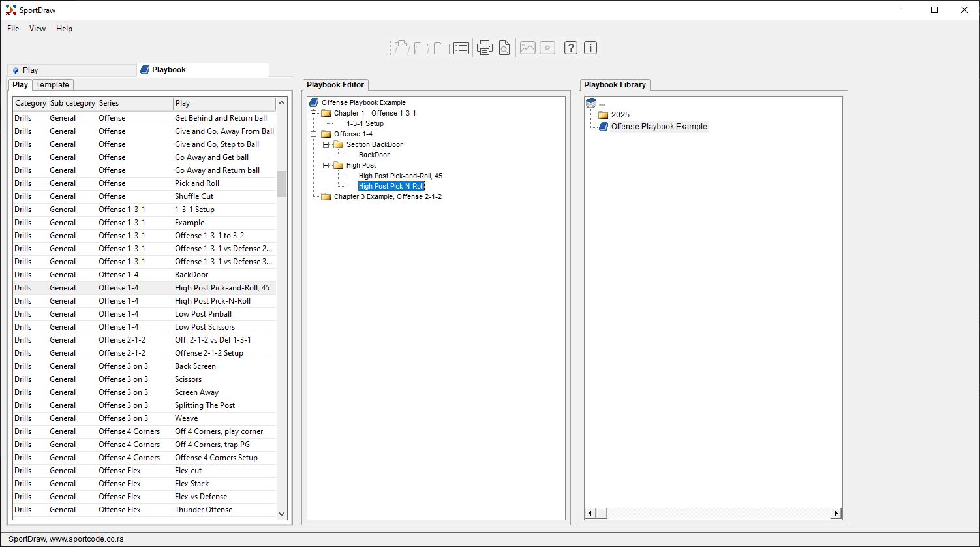Click the open folder toolbar icon
Image resolution: width=980 pixels, height=547 pixels.
(421, 47)
